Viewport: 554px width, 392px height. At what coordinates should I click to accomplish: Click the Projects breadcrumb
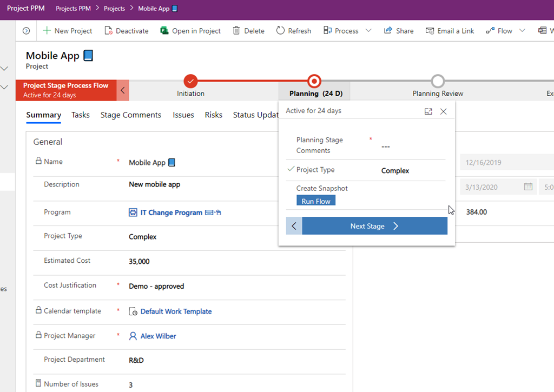pos(114,9)
